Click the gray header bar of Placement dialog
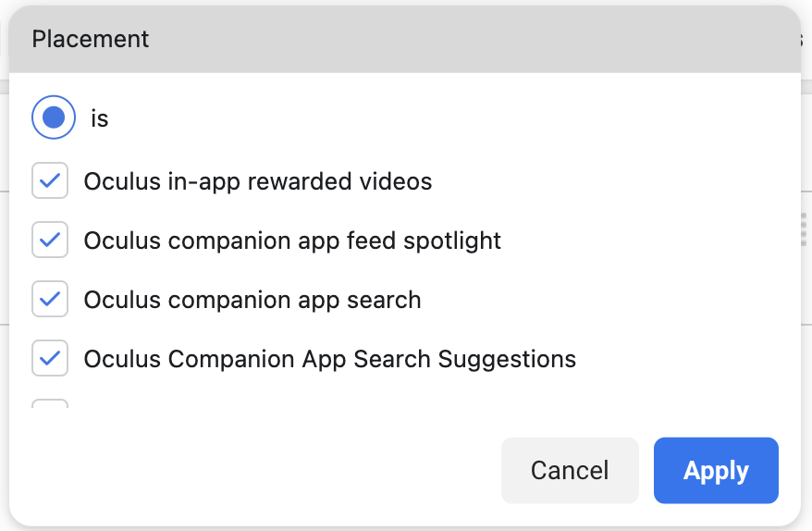Screen dimensions: 812x531 (405, 40)
